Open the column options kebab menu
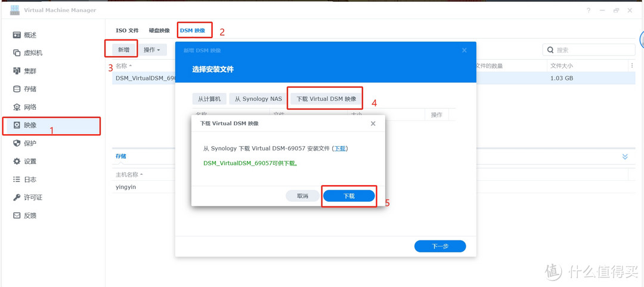The height and width of the screenshot is (287, 644). coord(631,66)
